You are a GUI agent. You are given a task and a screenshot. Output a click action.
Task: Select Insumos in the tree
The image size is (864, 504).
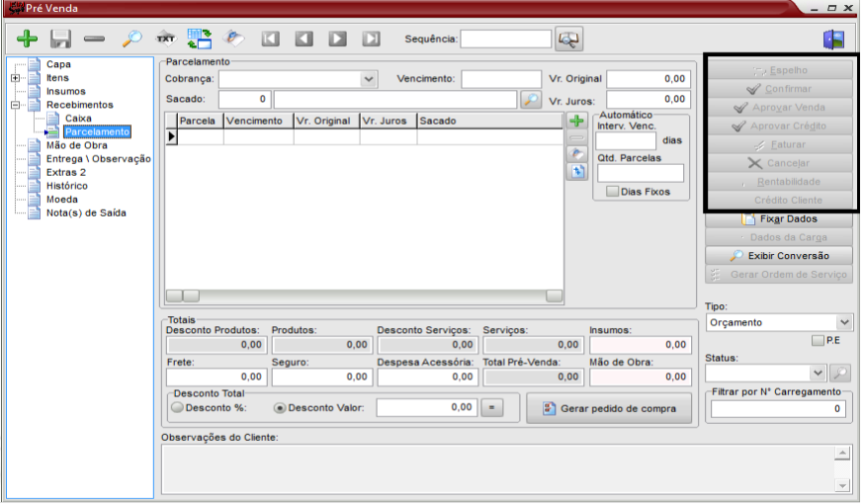65,92
